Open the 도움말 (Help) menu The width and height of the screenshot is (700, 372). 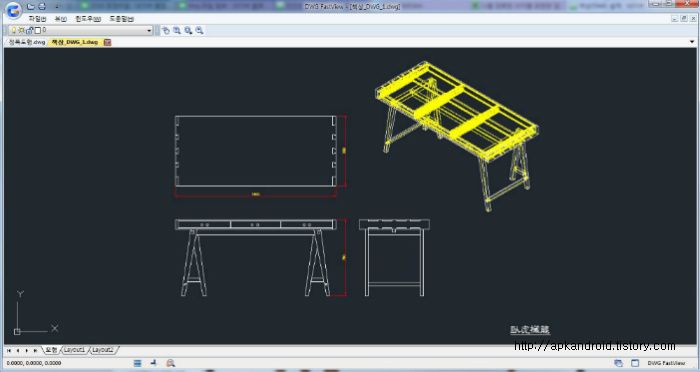[x=121, y=19]
